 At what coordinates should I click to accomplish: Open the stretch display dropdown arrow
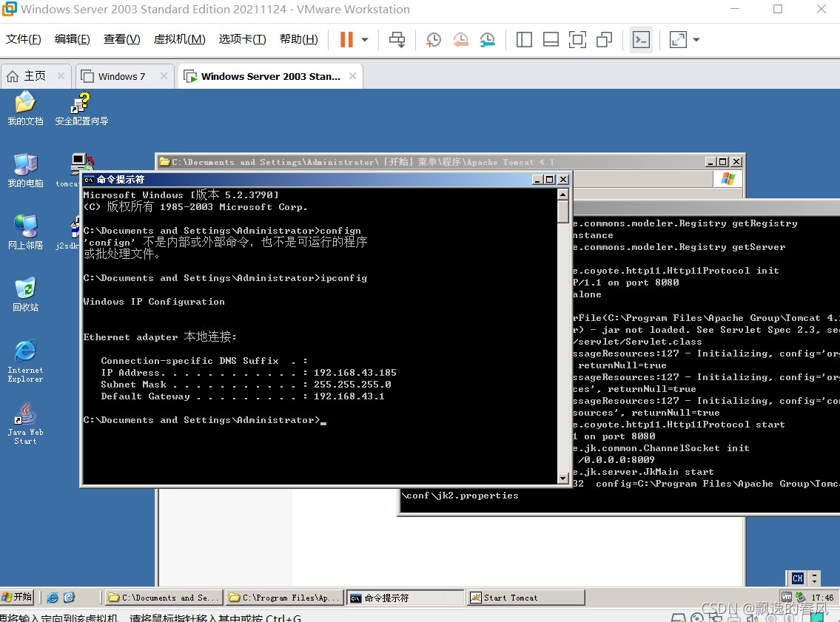pos(696,40)
